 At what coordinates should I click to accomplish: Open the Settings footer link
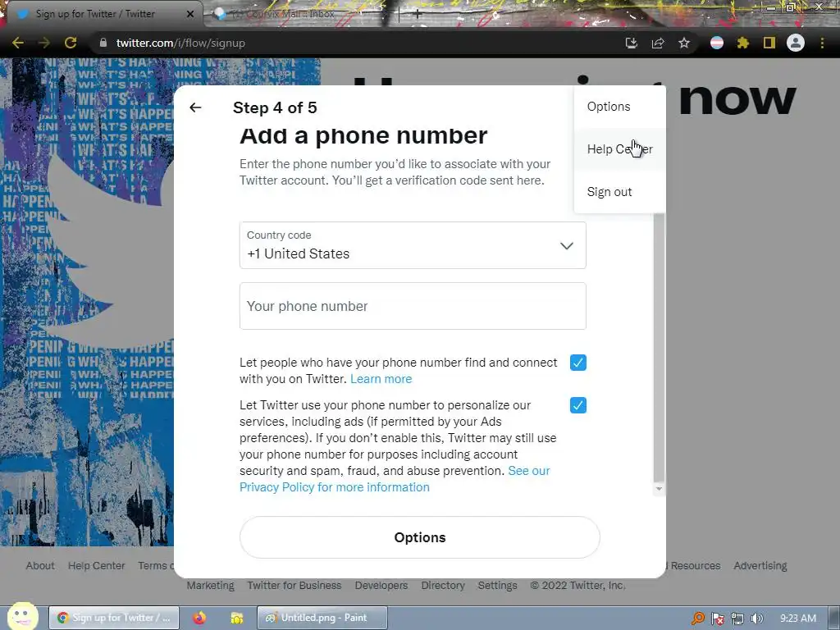(x=498, y=586)
